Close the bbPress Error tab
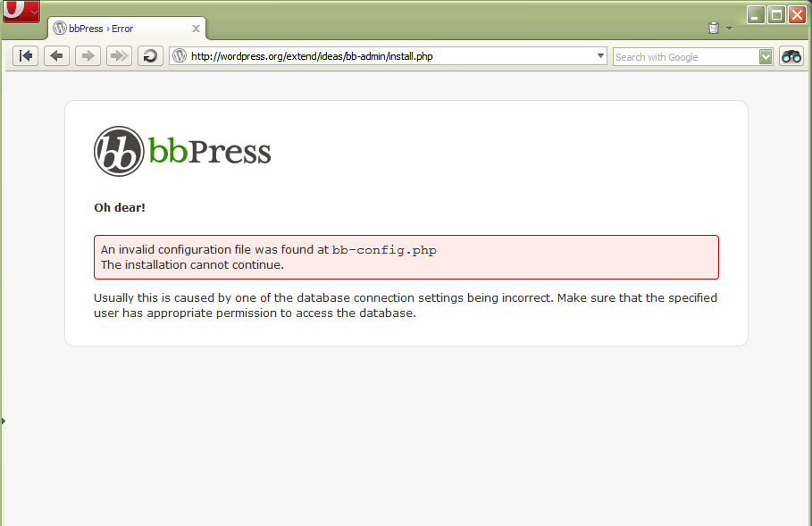 point(196,29)
